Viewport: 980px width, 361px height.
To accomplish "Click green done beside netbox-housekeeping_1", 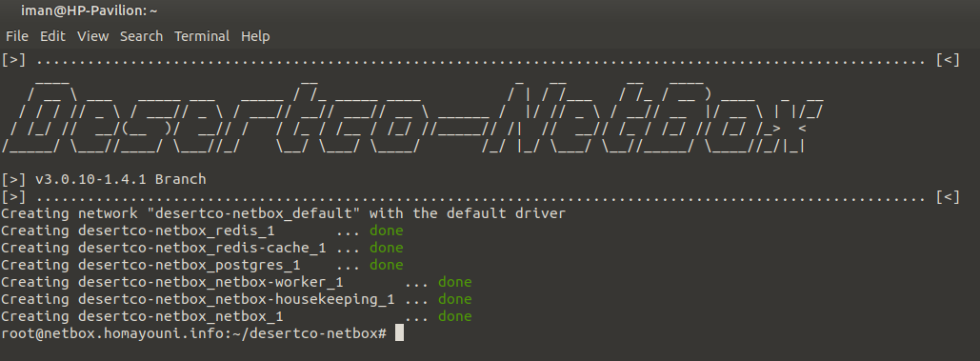I will coord(454,299).
